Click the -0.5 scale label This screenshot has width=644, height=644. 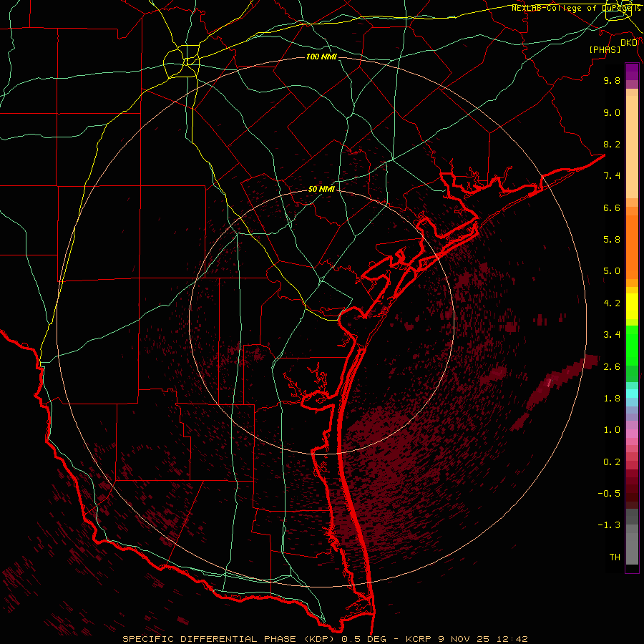(x=609, y=494)
